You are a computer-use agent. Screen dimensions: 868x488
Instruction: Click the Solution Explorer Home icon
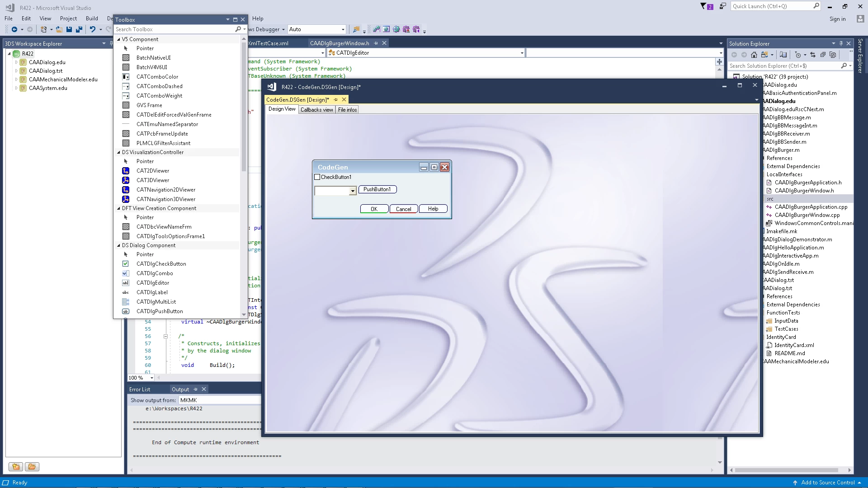[754, 55]
